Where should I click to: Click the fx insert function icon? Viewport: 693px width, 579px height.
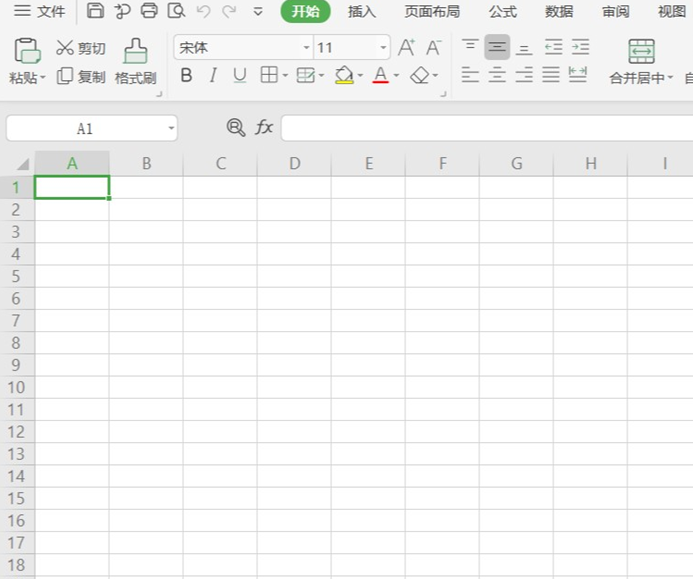(x=264, y=128)
